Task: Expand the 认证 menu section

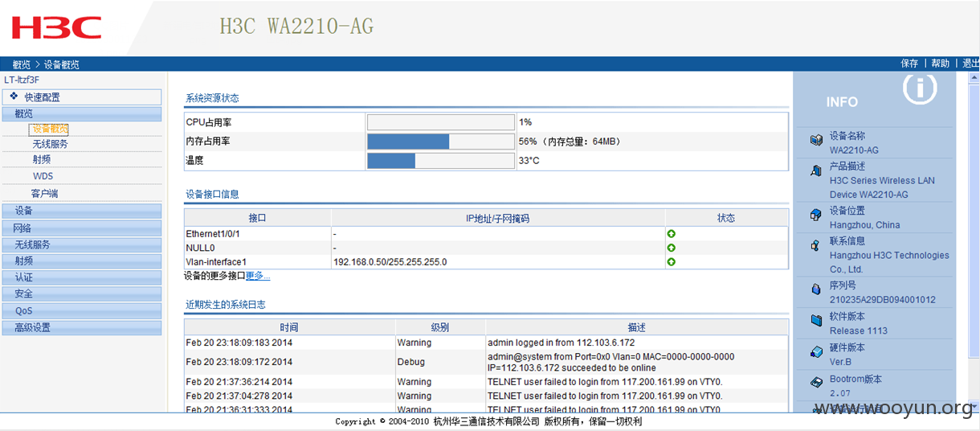Action: (x=82, y=277)
